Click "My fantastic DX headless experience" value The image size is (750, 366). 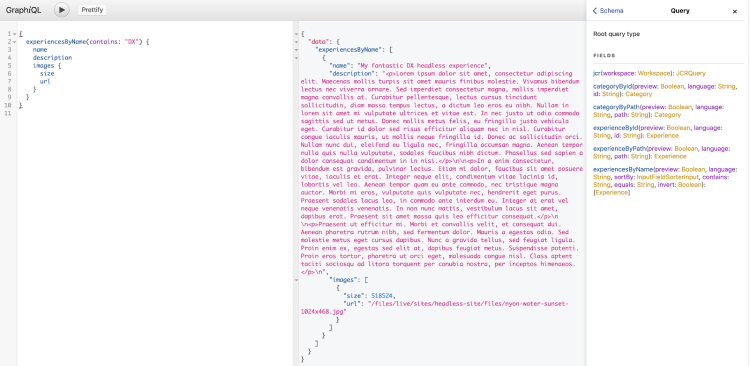pyautogui.click(x=421, y=66)
